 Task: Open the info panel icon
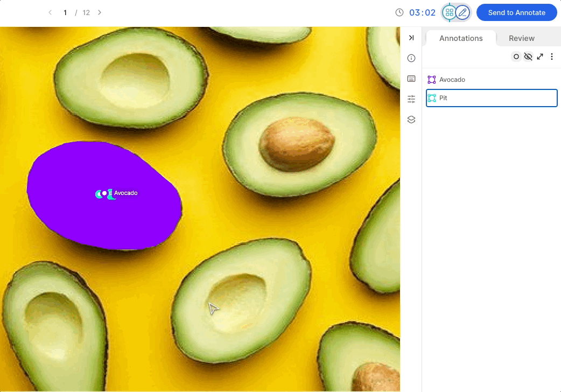(411, 58)
